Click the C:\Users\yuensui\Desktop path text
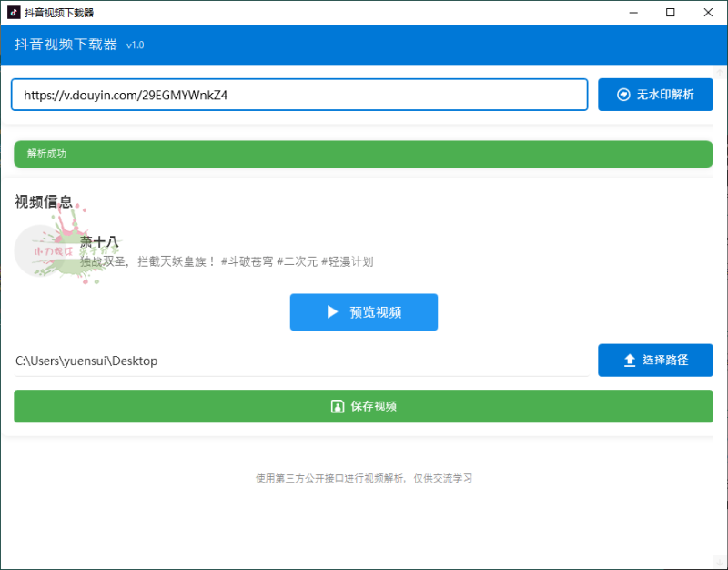This screenshot has height=570, width=728. click(x=86, y=361)
